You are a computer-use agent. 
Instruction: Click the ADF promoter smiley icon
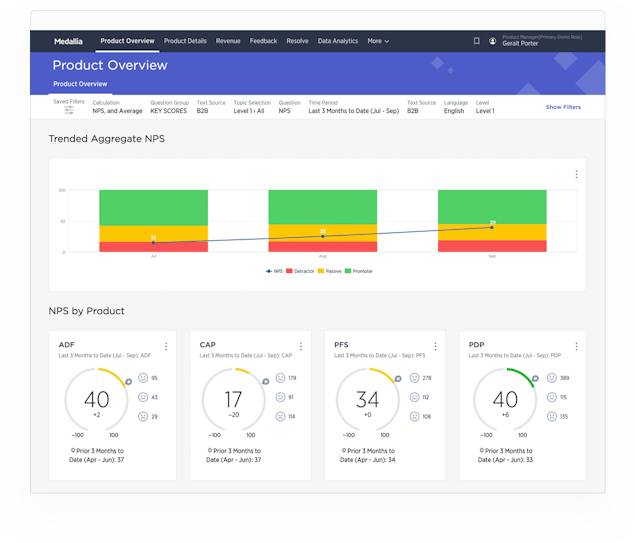click(143, 378)
